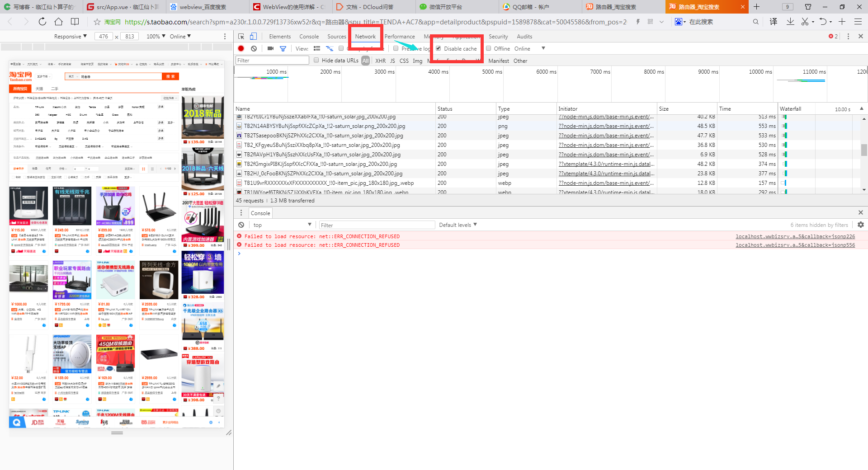Toggle the device toolbar icon
Screen dimensions: 868x470
(x=254, y=37)
